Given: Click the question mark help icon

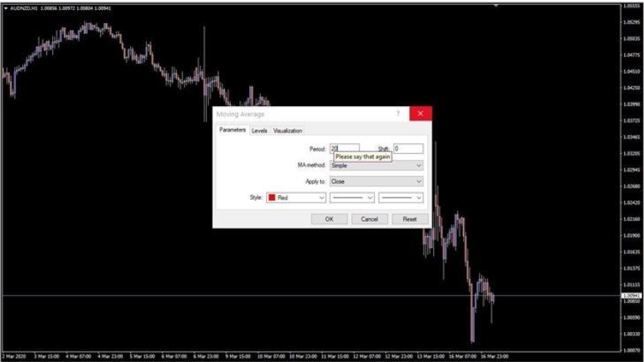Looking at the screenshot, I should (398, 114).
